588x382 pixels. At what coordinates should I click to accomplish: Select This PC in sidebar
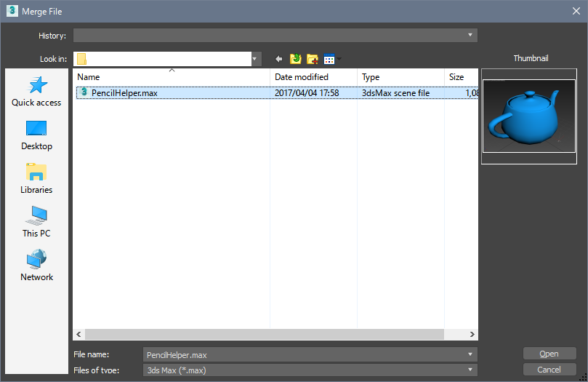point(36,223)
